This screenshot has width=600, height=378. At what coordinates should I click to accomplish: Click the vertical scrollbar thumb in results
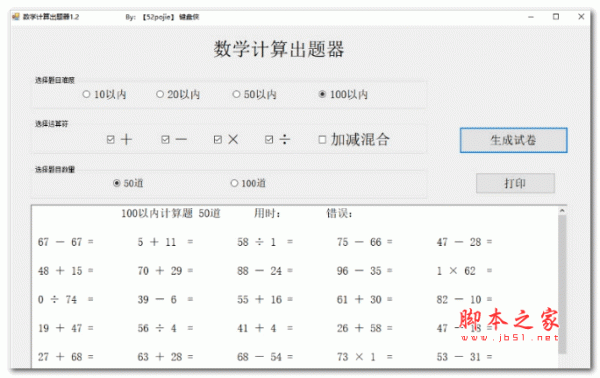562,284
